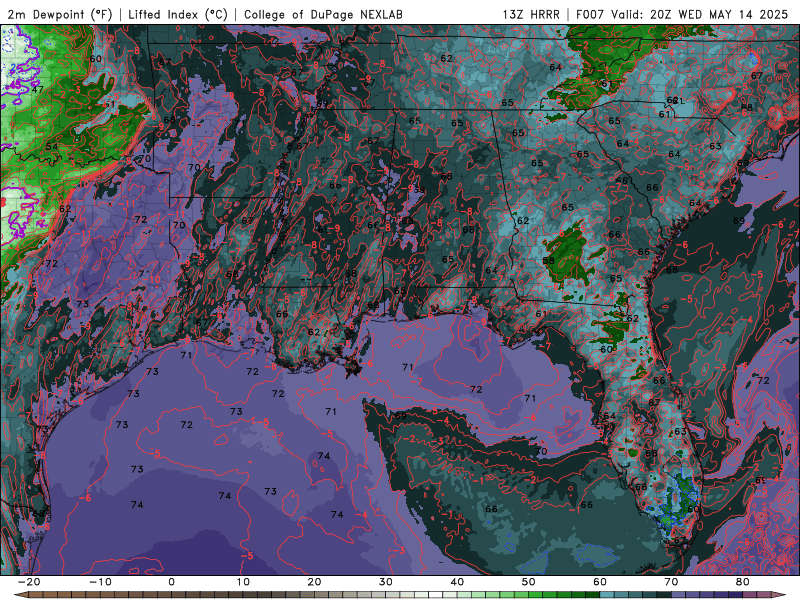Click the '-10' label on the color scale

point(100,582)
